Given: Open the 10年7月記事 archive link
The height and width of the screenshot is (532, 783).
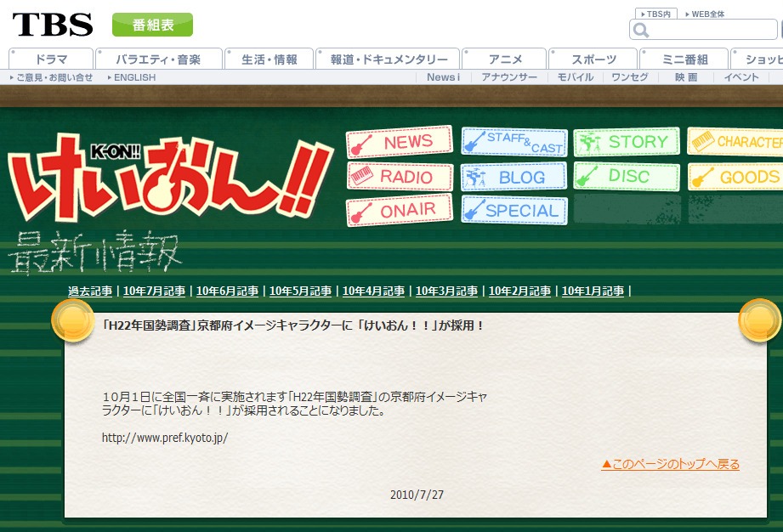Looking at the screenshot, I should point(154,291).
